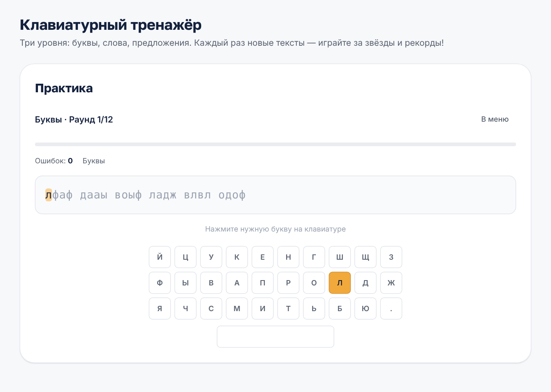Click the Ошибок: 0 error counter
This screenshot has height=392, width=551.
[x=54, y=161]
